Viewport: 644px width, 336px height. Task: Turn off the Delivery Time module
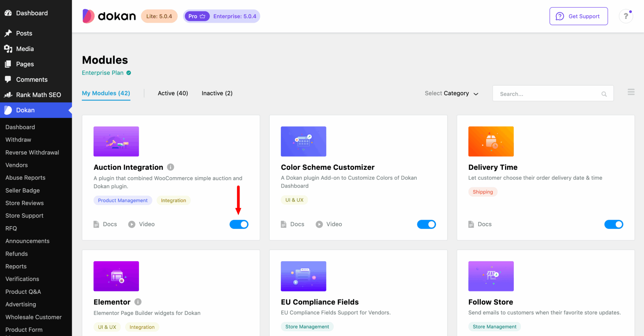[x=614, y=224]
